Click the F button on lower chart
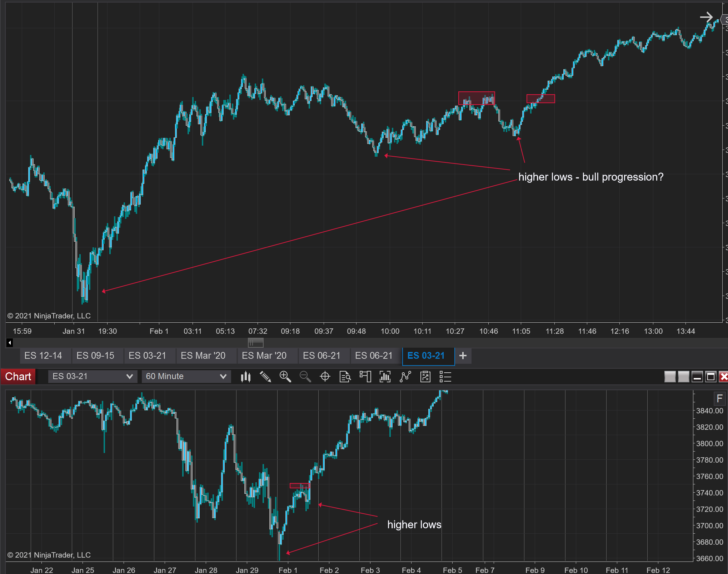The height and width of the screenshot is (574, 728). pos(719,399)
